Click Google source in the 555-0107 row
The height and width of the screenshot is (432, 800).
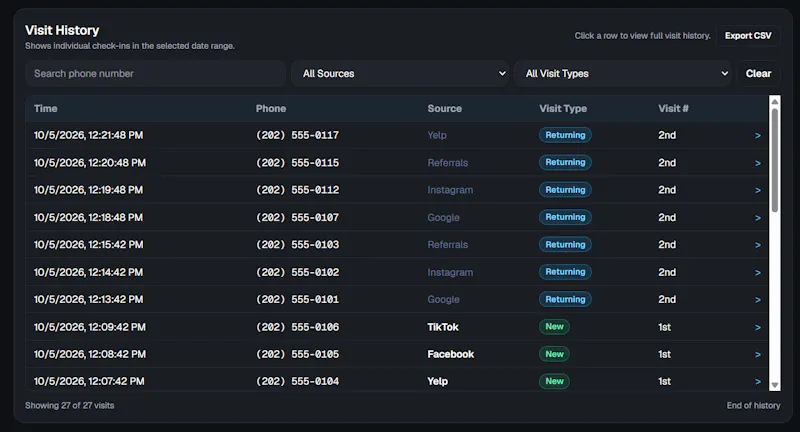tap(443, 217)
